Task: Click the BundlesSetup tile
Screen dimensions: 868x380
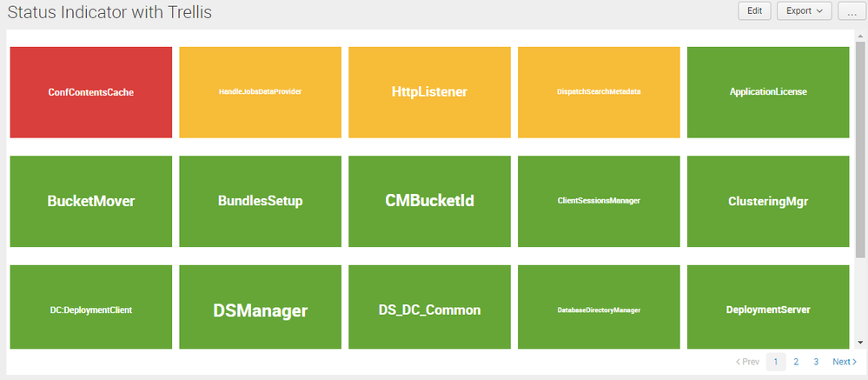Action: coord(260,201)
